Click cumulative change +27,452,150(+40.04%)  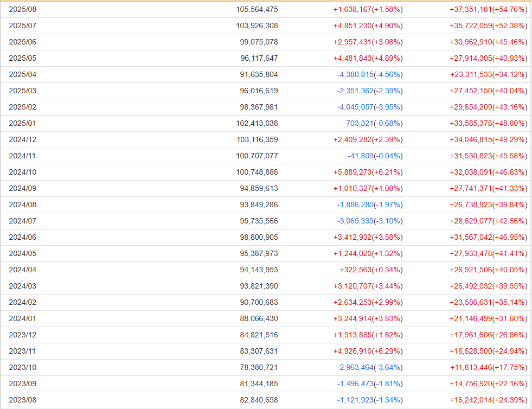489,91
